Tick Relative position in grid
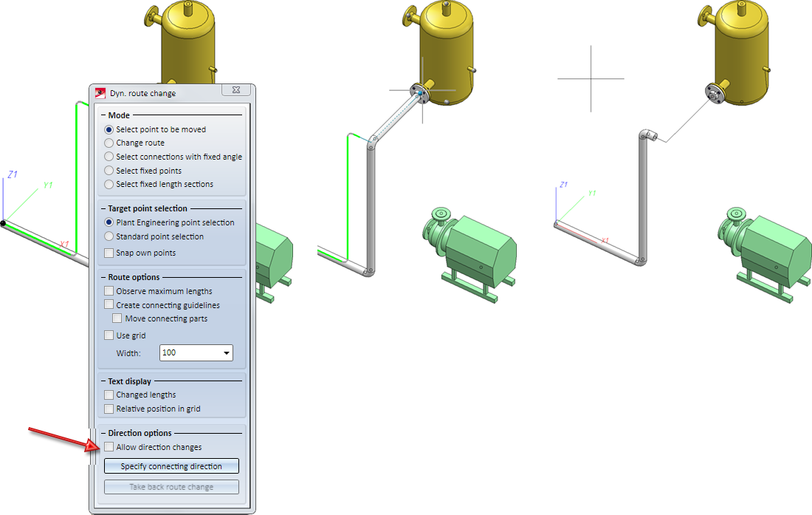Image resolution: width=812 pixels, height=515 pixels. pos(109,409)
